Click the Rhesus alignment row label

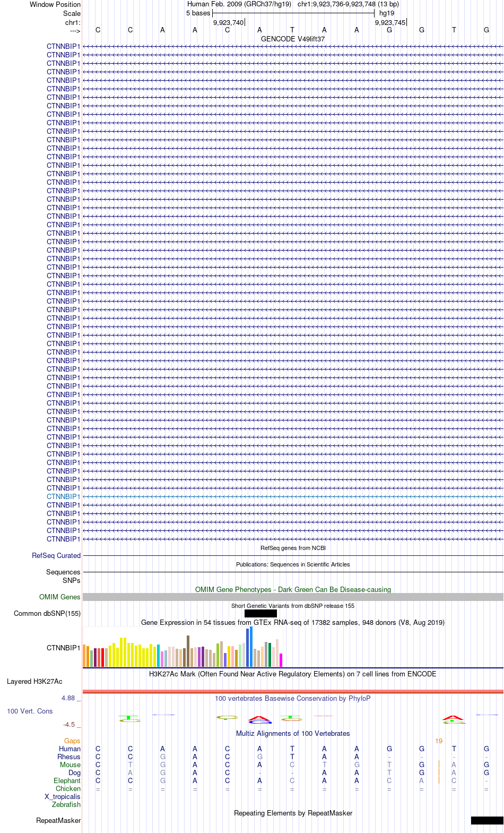[x=69, y=757]
